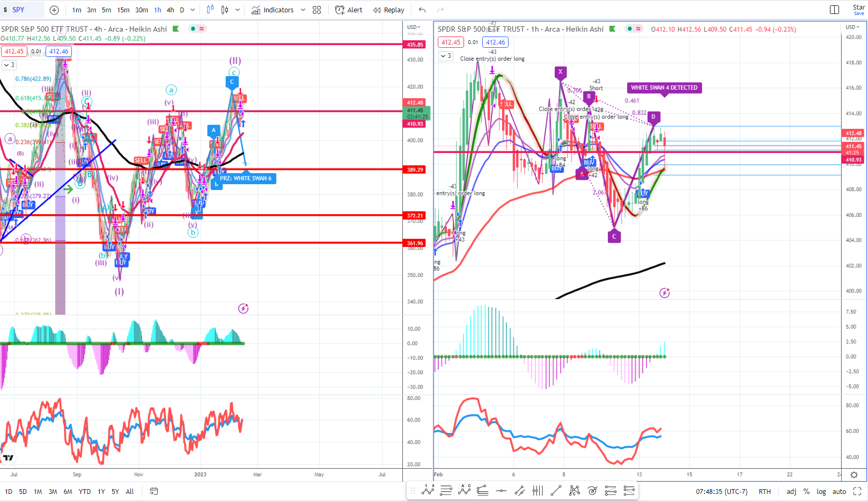Screen dimensions: 868x502
Task: Switch to the 1m timeframe
Action: pos(77,10)
